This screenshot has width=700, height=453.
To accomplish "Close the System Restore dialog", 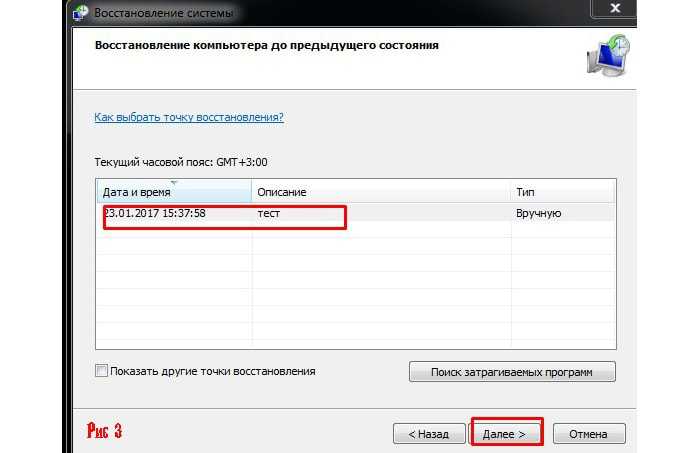I will tap(615, 8).
